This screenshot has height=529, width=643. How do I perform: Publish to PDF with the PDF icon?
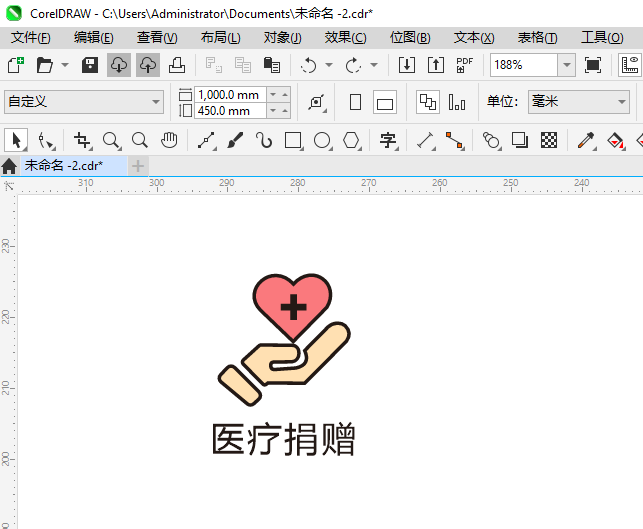(x=464, y=65)
